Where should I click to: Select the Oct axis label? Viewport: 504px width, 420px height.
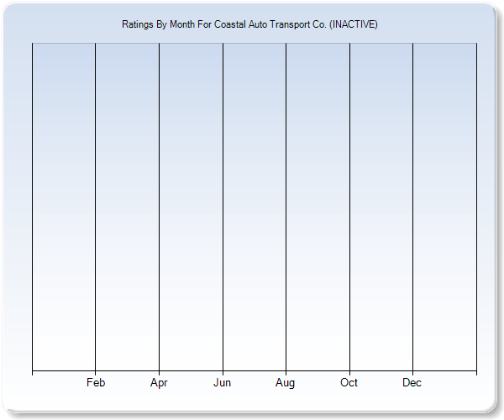click(x=349, y=382)
